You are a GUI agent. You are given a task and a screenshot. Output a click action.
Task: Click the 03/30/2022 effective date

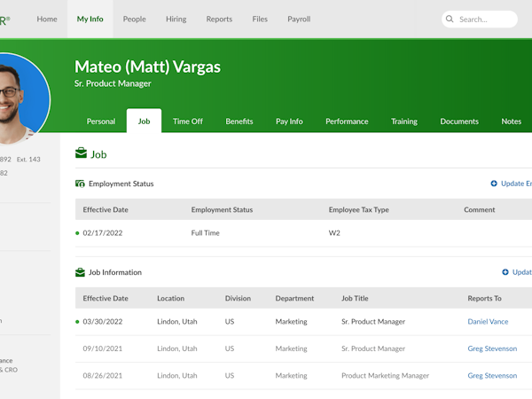click(103, 322)
